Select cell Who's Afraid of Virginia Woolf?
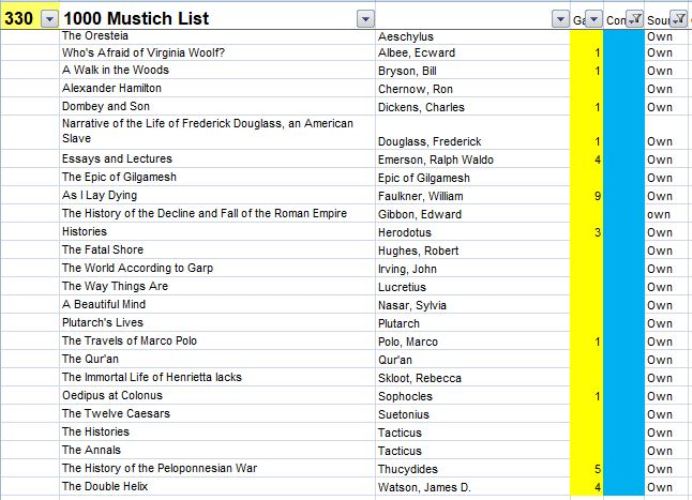 [x=217, y=53]
